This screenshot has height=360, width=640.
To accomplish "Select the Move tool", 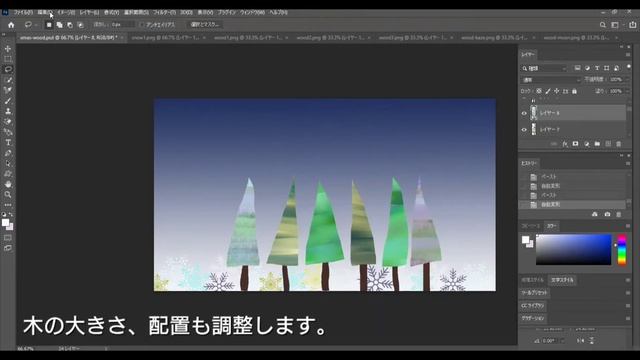I will [8, 49].
